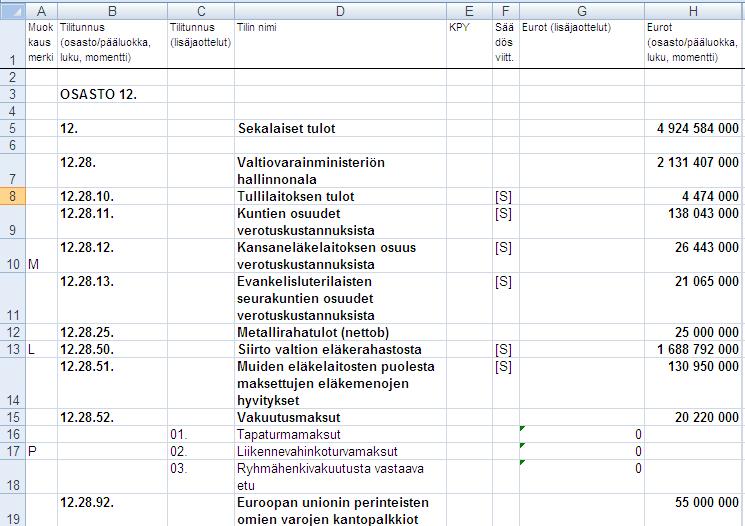The height and width of the screenshot is (526, 745).
Task: Click the account code '12.28.10.'
Action: [87, 196]
